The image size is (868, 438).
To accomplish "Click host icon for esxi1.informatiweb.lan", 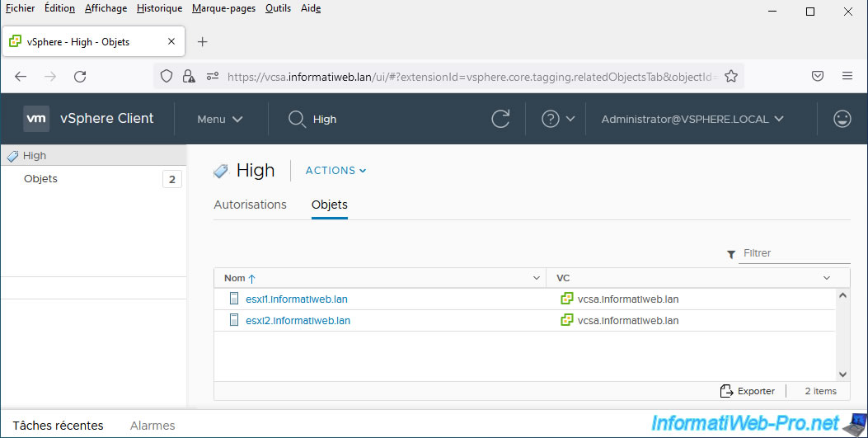I will coord(234,299).
